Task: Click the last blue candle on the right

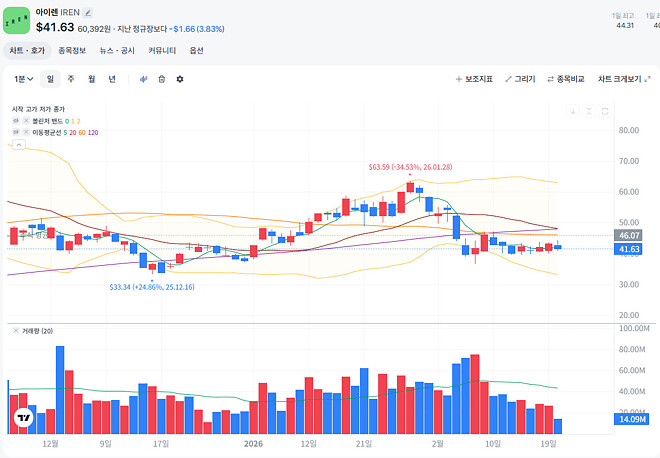Action: click(x=558, y=246)
